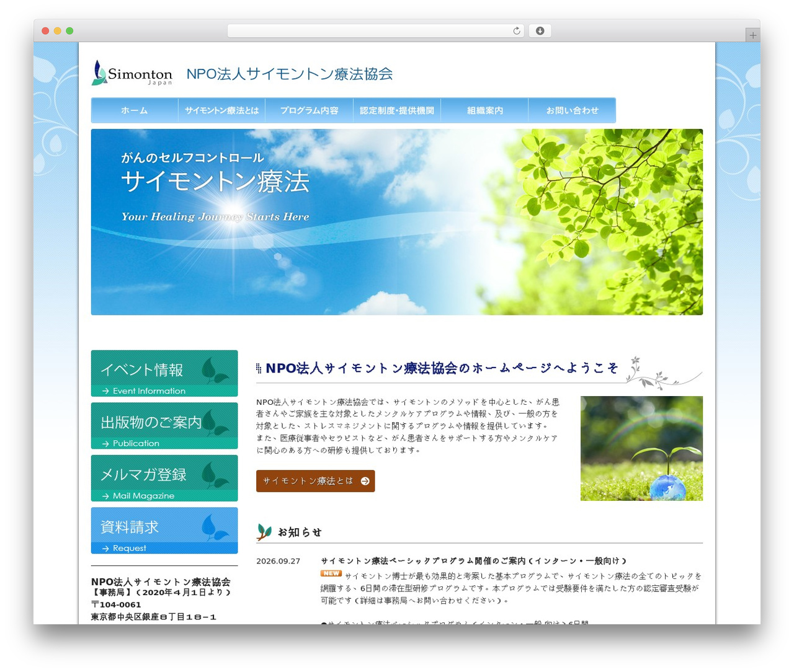794x672 pixels.
Task: Click the browser address bar
Action: (375, 31)
